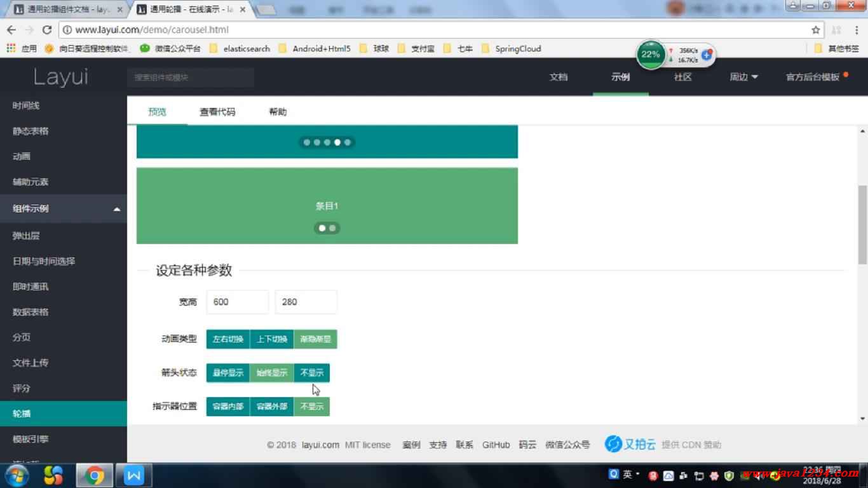Open the 微信公众平台 bookmark
Screen dimensions: 868x488
point(170,48)
